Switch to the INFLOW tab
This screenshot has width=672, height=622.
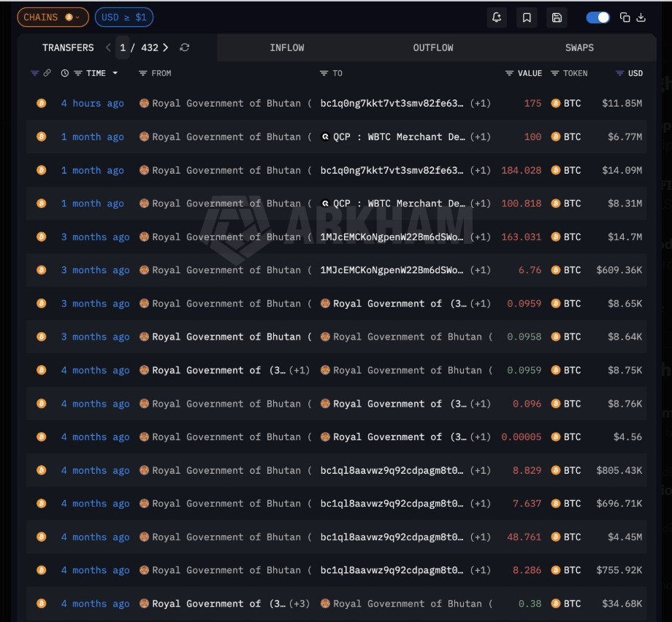click(287, 47)
